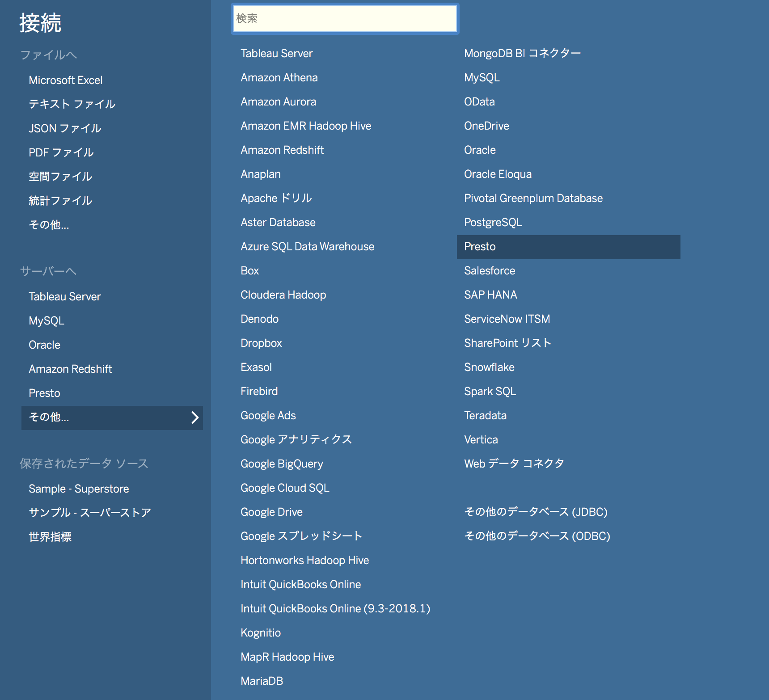Select Tableau Server in the left sidebar
The height and width of the screenshot is (700, 769).
[x=65, y=297]
